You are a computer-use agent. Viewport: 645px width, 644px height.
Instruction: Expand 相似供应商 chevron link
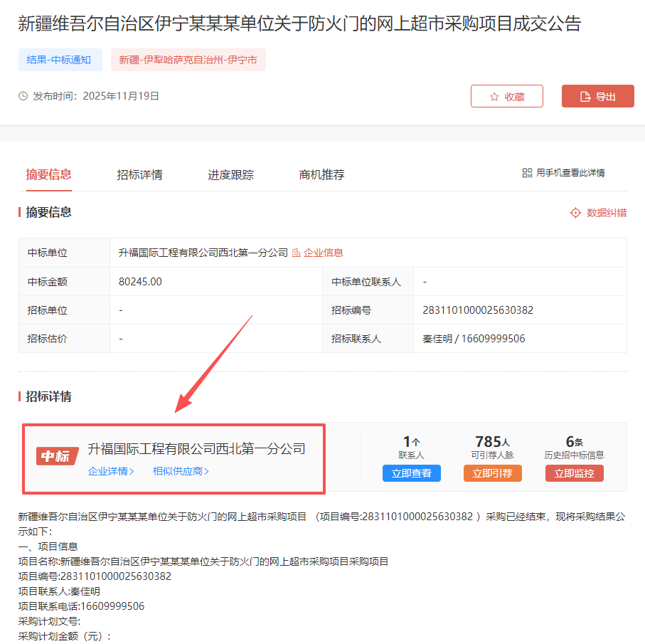coord(181,471)
